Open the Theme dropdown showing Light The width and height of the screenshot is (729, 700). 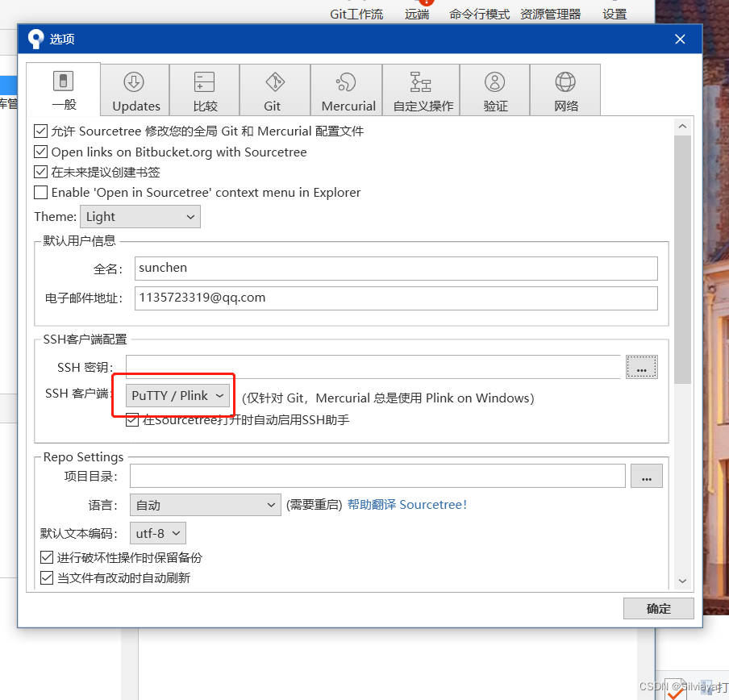coord(140,217)
